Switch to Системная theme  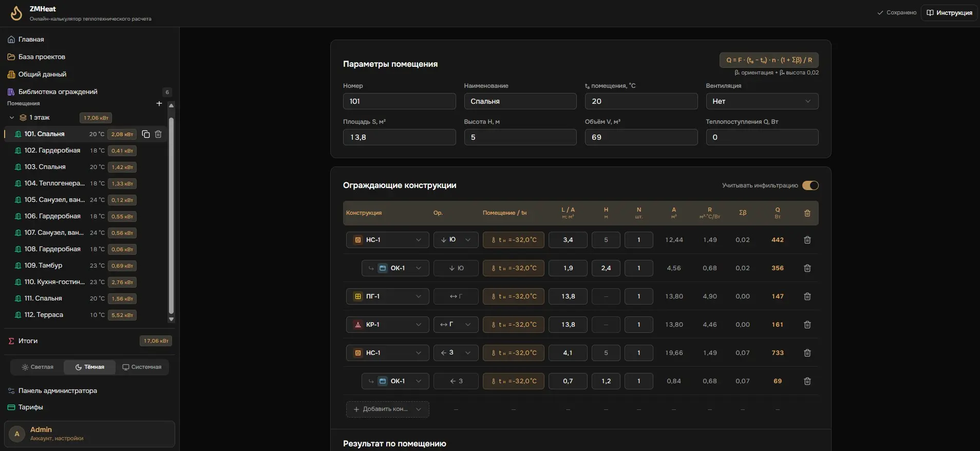pos(142,367)
